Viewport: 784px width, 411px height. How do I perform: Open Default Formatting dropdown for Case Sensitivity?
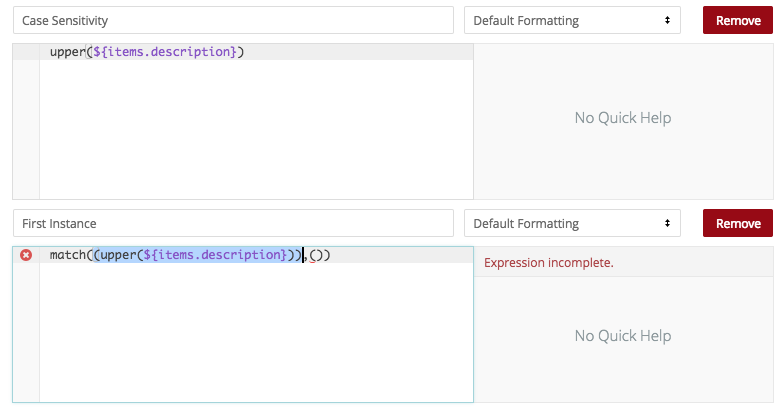point(572,20)
